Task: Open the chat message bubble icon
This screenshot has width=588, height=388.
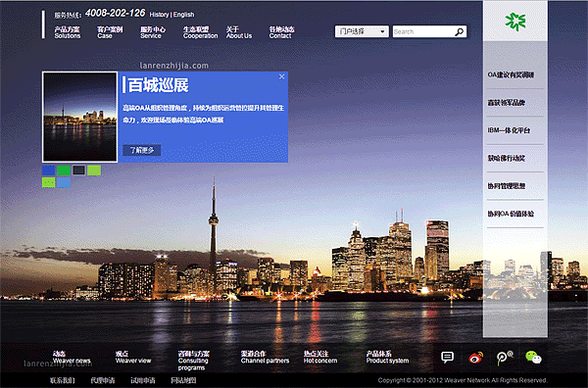Action: coord(448,358)
